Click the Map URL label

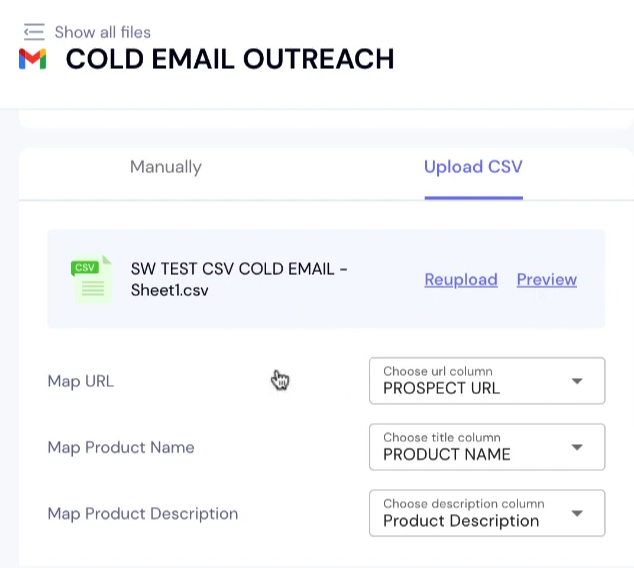[x=81, y=381]
